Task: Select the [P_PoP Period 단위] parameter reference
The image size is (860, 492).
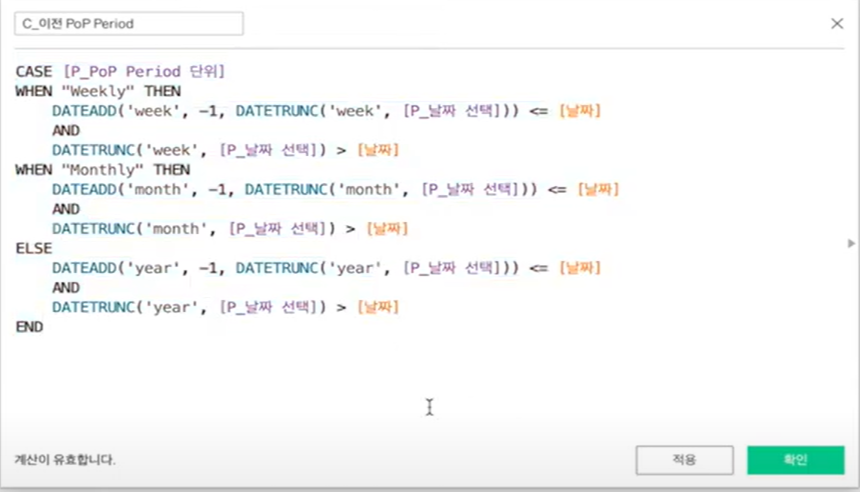Action: pos(144,72)
